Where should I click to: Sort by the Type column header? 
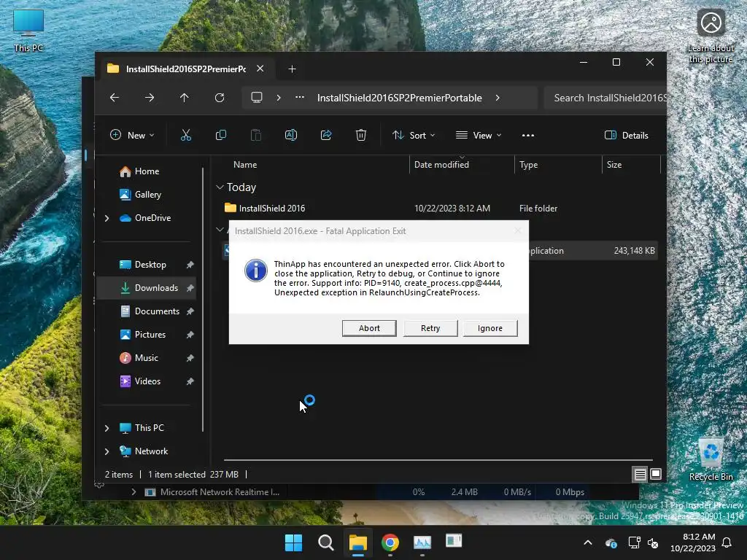click(x=528, y=165)
